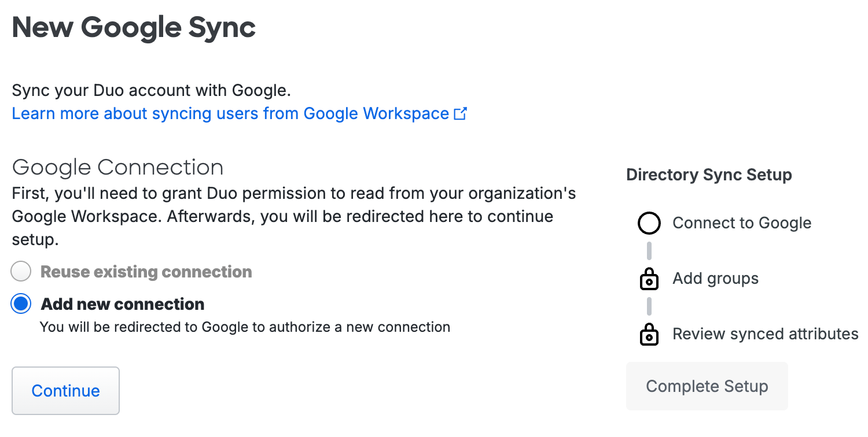
Task: Click the Complete Setup button
Action: tap(707, 386)
